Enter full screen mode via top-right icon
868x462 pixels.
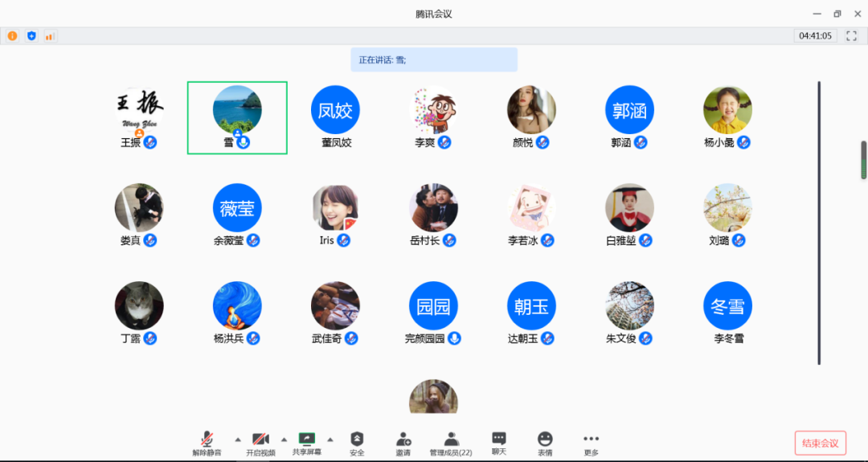[851, 36]
